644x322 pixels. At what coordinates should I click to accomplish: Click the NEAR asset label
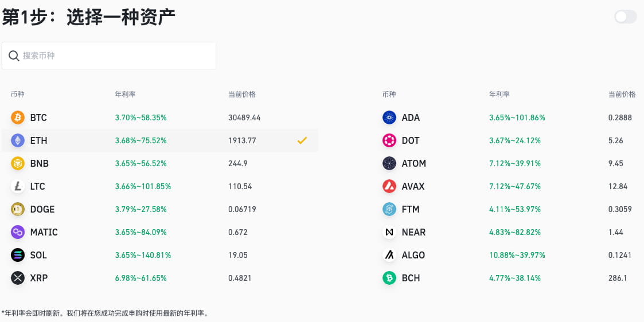click(x=413, y=232)
